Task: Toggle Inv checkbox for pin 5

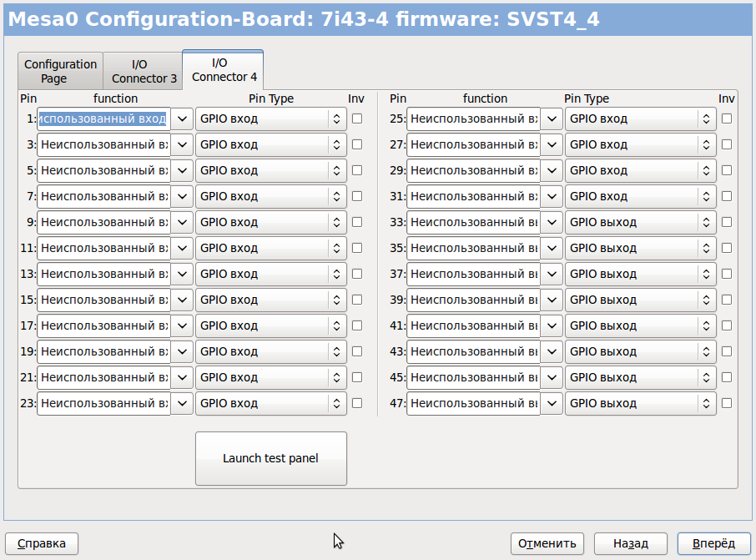Action: 357,171
